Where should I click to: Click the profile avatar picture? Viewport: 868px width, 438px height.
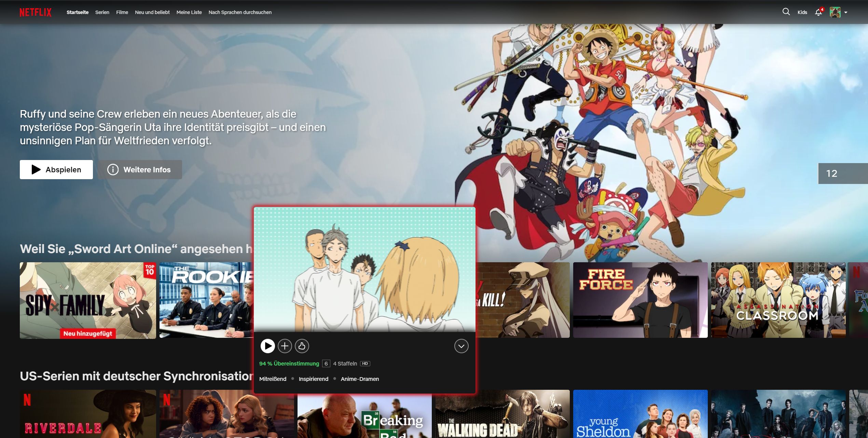click(835, 12)
